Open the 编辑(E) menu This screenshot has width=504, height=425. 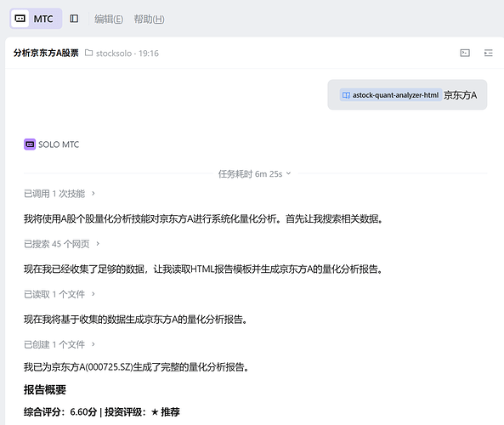(x=109, y=20)
